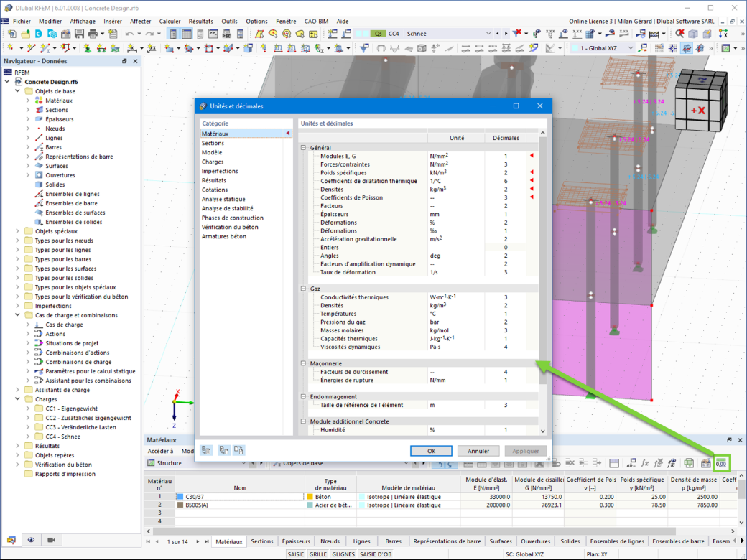Click the units and decimals icon highlighted green
This screenshot has height=560, width=747.
[721, 463]
